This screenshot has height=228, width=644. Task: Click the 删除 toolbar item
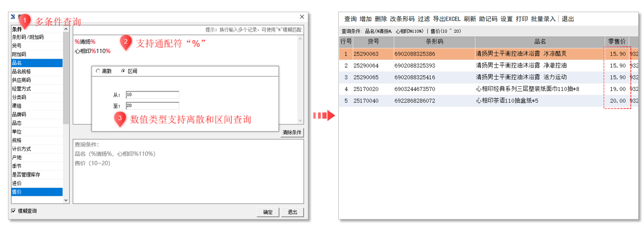point(380,19)
